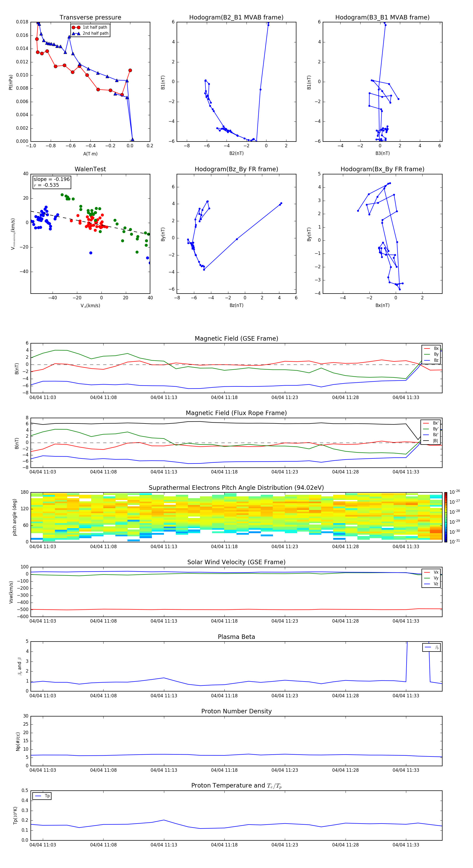Viewport: 473px width, 868px height.
Task: Click the "180" tick on pitch angle axis
Action: [x=25, y=492]
